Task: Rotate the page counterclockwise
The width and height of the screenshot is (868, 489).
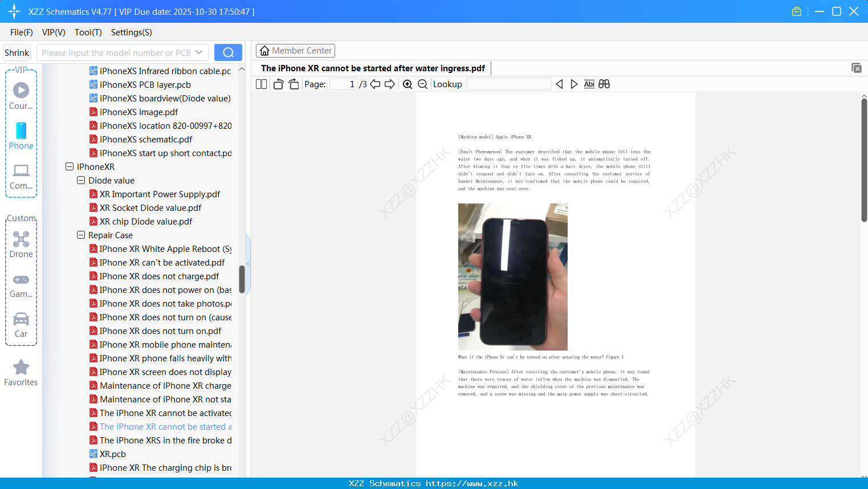Action: (x=278, y=84)
